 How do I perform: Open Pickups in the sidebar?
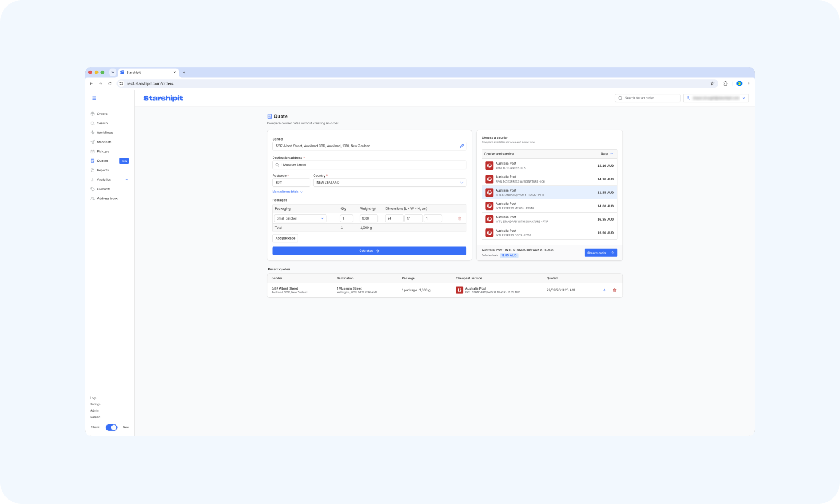click(103, 151)
